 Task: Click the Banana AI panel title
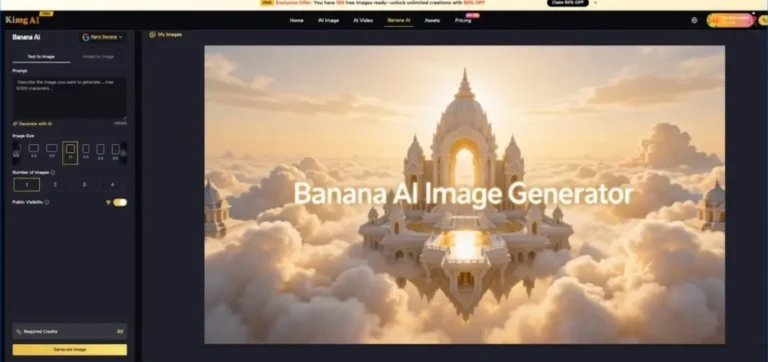pyautogui.click(x=26, y=37)
